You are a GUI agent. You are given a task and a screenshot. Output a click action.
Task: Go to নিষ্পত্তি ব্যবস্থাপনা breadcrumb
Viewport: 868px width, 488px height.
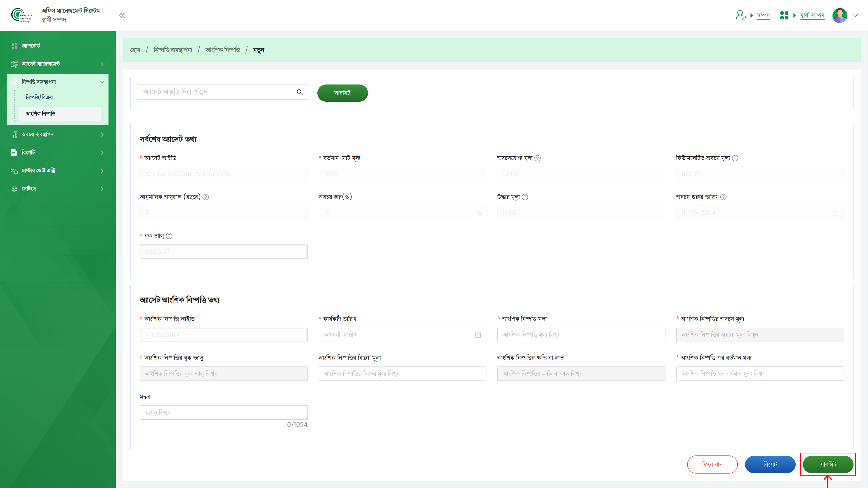pyautogui.click(x=173, y=50)
